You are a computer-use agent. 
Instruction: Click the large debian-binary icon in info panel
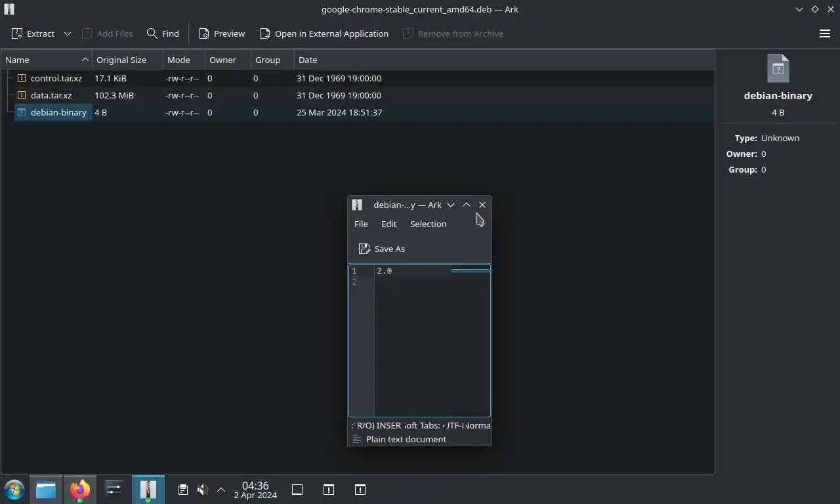(778, 68)
